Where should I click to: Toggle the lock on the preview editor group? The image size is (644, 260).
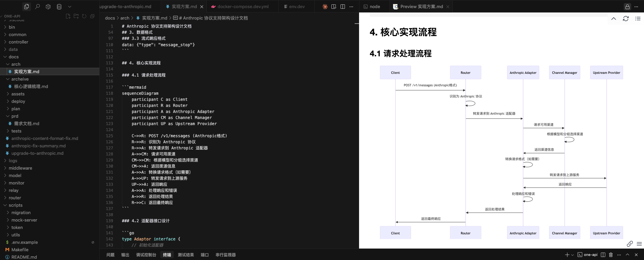click(627, 6)
